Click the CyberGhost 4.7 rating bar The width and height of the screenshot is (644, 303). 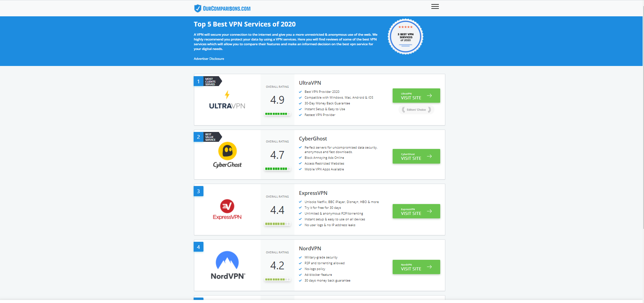[278, 169]
